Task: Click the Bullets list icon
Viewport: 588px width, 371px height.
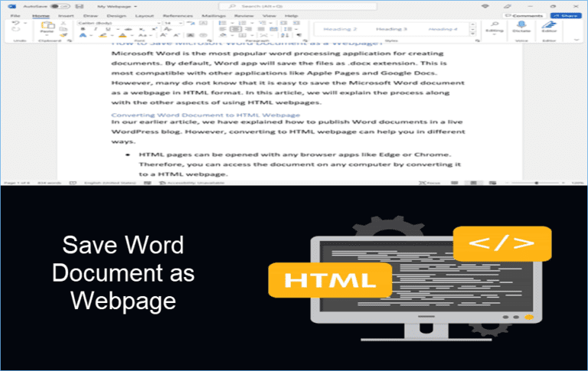Action: (x=222, y=23)
